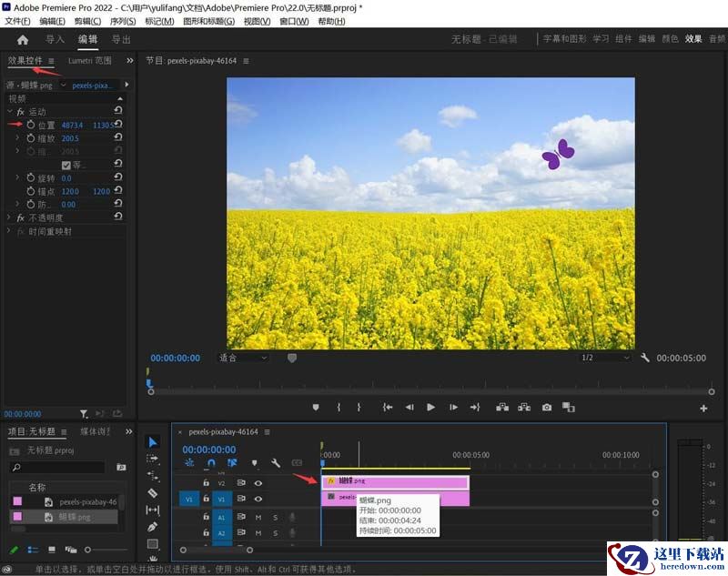Go to In point
The image size is (728, 576).
(388, 407)
